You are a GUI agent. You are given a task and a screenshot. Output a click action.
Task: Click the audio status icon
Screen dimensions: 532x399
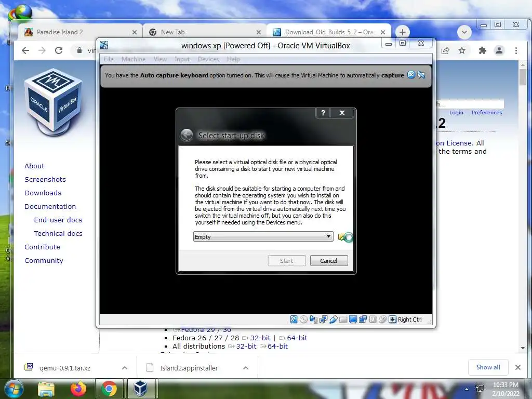pos(313,320)
